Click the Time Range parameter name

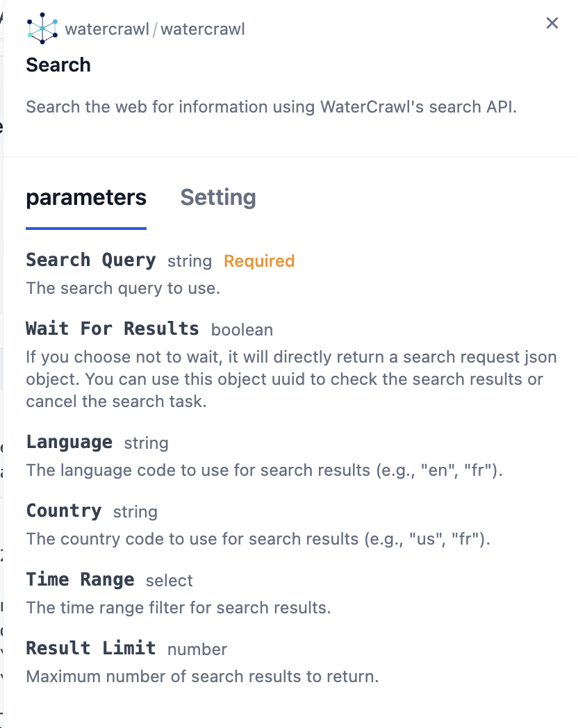(x=81, y=580)
